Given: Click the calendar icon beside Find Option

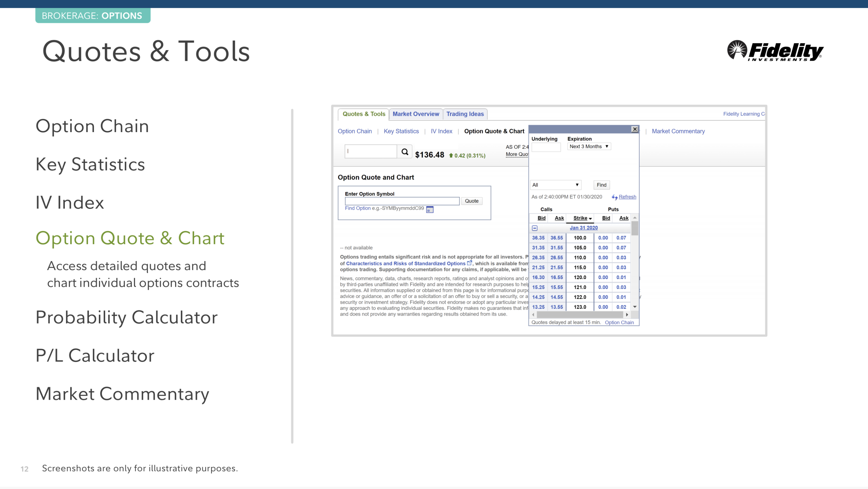Looking at the screenshot, I should tap(430, 210).
